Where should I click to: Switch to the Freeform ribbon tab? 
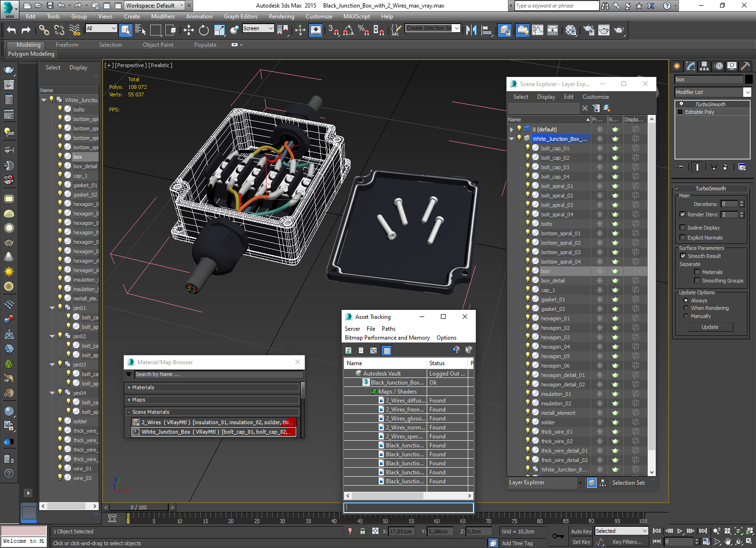[x=67, y=45]
